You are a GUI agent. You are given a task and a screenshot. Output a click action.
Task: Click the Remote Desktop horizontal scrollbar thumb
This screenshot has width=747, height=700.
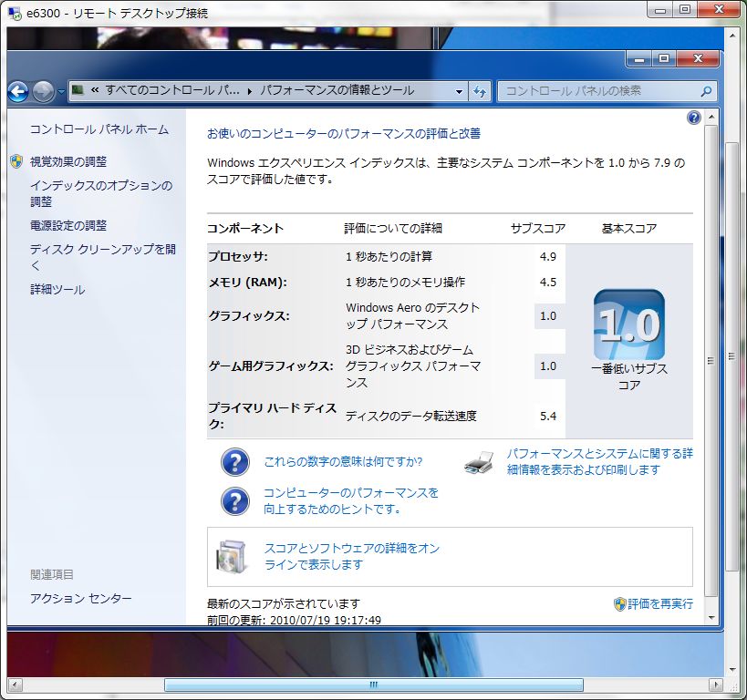(374, 685)
